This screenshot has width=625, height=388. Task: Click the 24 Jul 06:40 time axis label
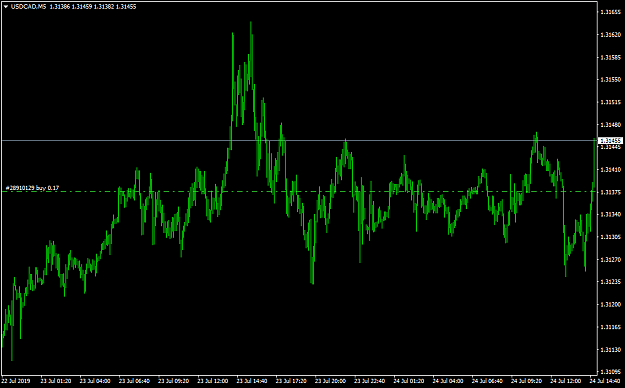pyautogui.click(x=487, y=381)
